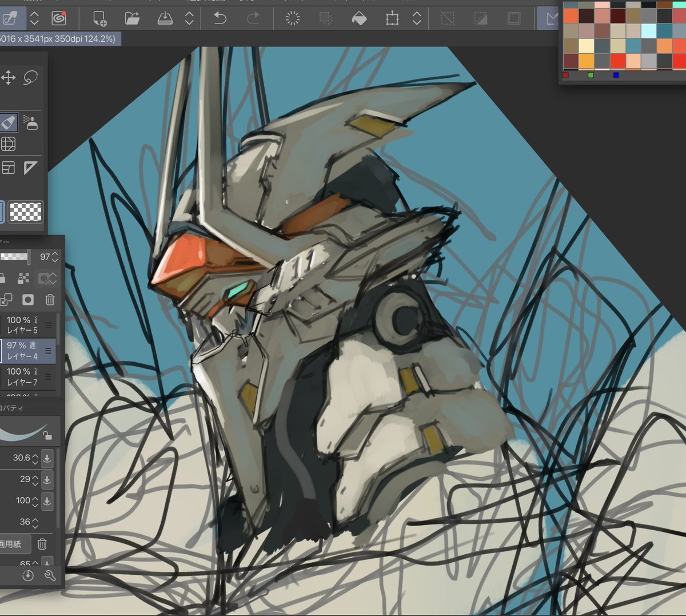This screenshot has height=616, width=686.
Task: Fill with the paint bucket icon
Action: pos(359,18)
